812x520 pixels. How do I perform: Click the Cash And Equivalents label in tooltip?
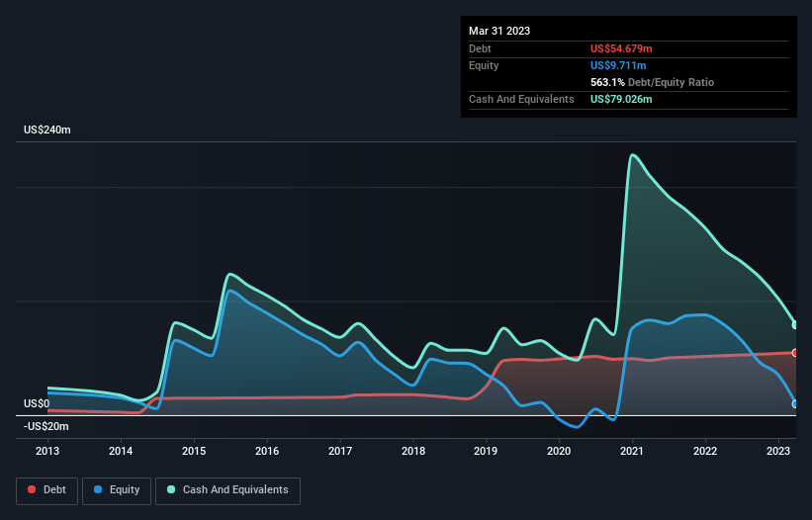pos(521,99)
